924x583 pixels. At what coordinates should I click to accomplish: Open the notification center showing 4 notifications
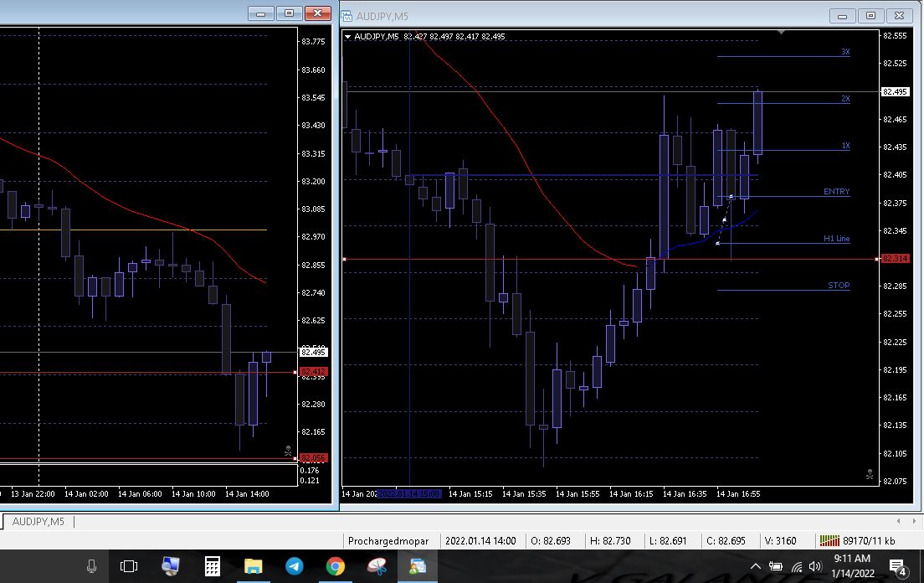898,567
